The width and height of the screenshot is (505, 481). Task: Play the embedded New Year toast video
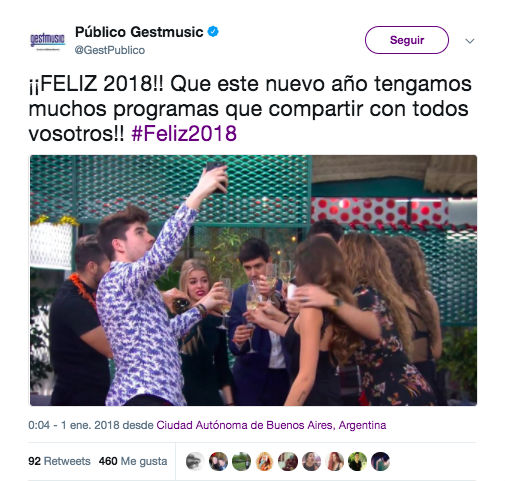(253, 280)
